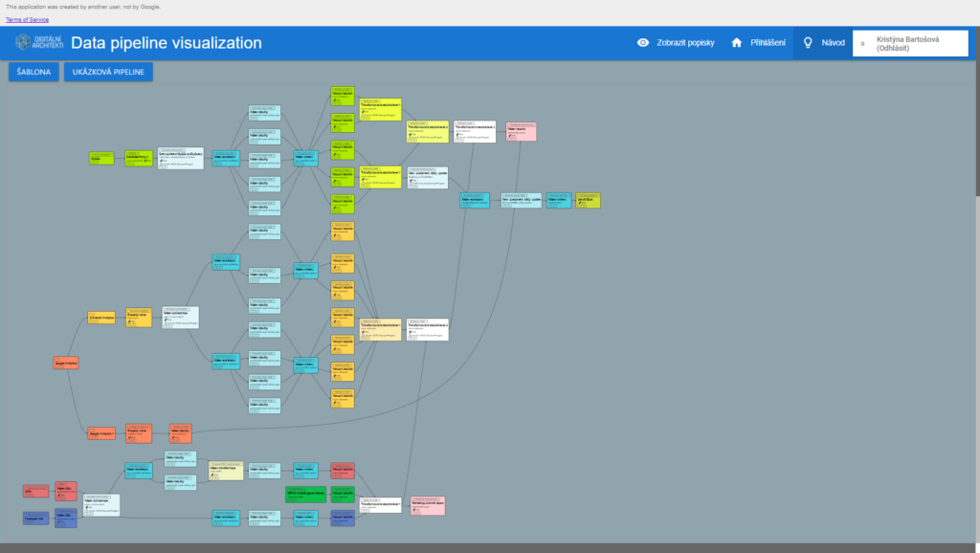Select the orange node right of orange Property name

[180, 433]
